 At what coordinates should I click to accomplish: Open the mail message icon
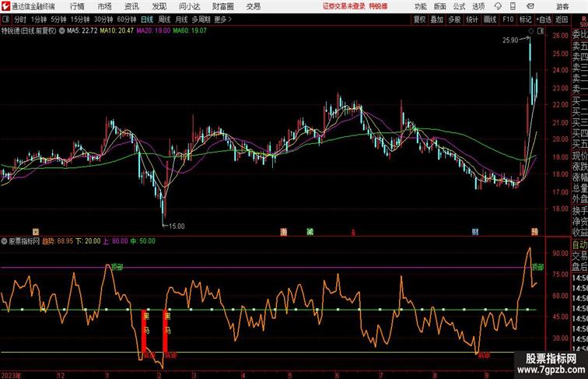[530, 6]
